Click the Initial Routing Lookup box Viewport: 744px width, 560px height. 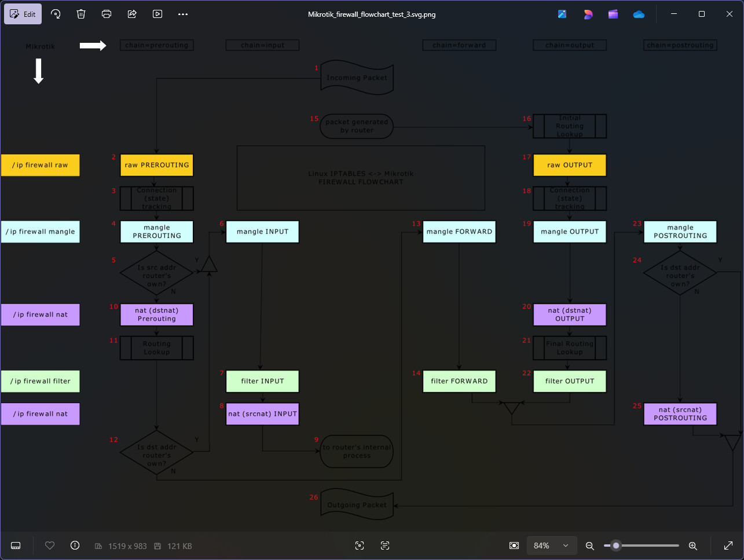570,126
